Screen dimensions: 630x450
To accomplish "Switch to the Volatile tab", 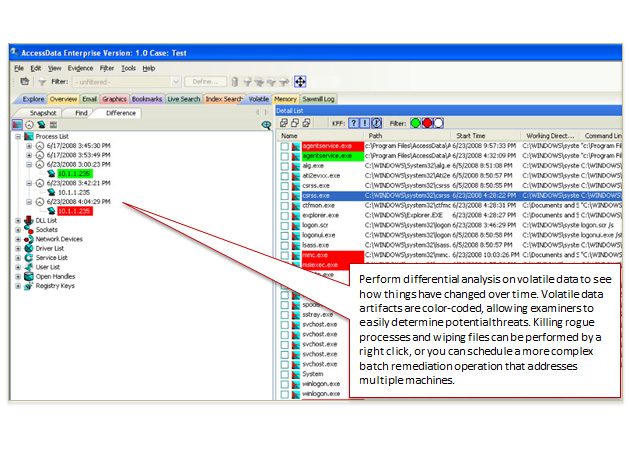I will point(258,99).
